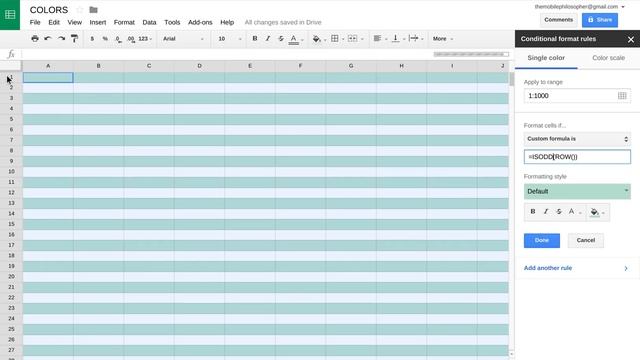640x360 pixels.
Task: Click the vertical scrollbar thumb
Action: tap(511, 79)
